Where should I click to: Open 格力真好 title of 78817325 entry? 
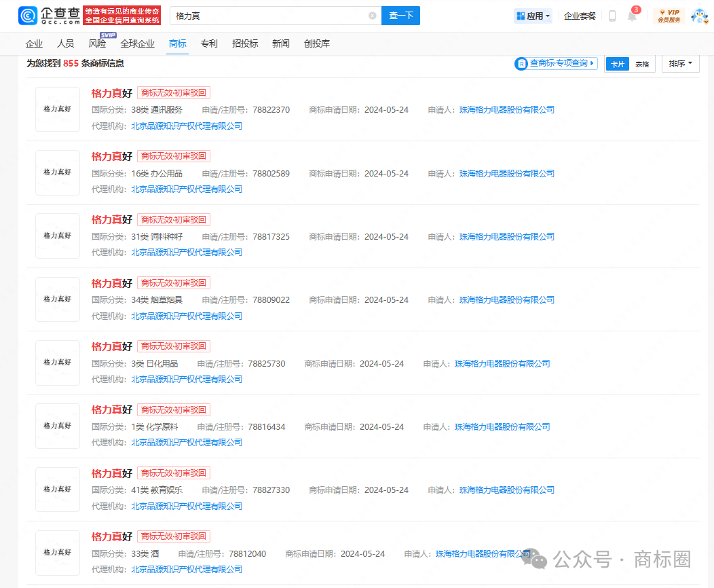111,220
